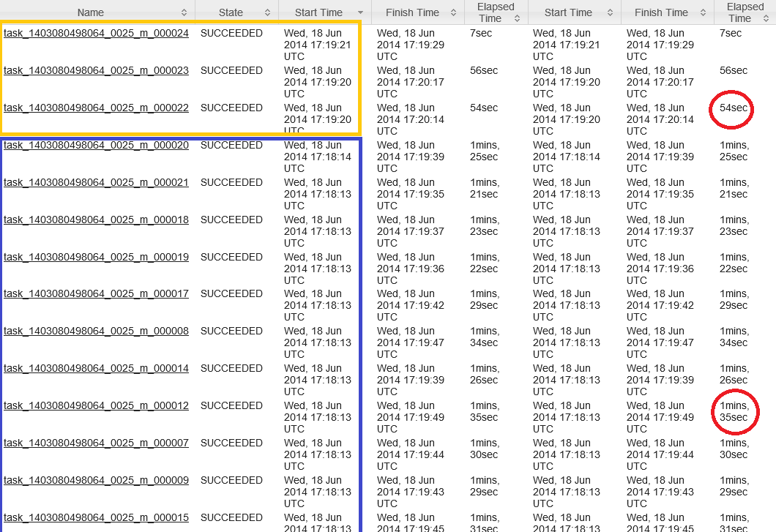Open task ending in m_000014
The height and width of the screenshot is (532, 776).
pos(96,368)
